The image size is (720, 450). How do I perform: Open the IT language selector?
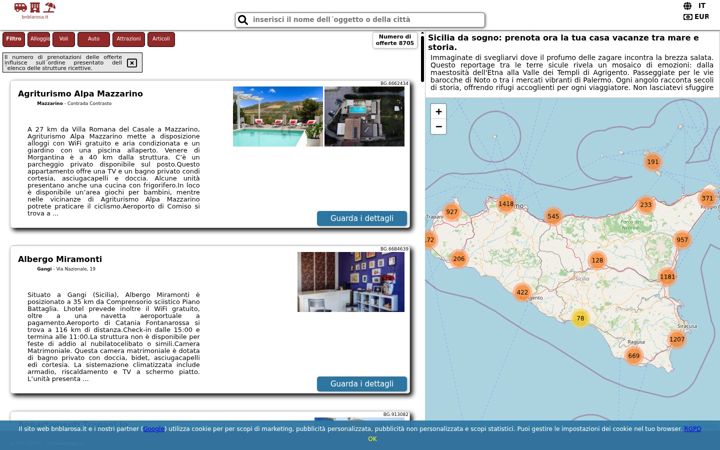702,6
